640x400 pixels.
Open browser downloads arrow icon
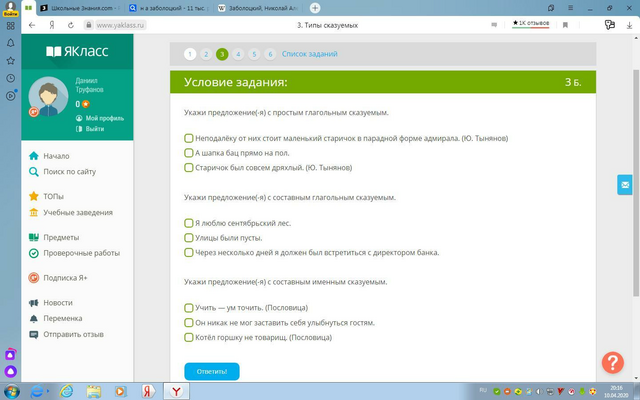[x=629, y=25]
